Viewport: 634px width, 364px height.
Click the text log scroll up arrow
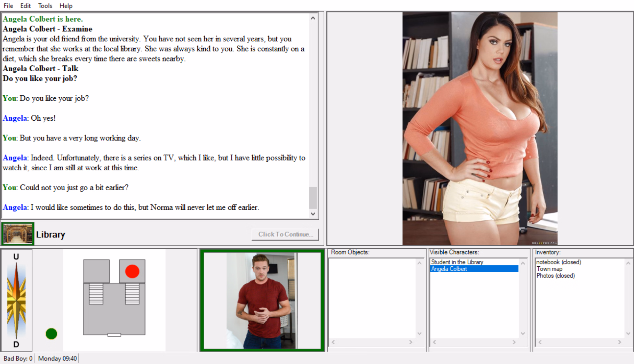pyautogui.click(x=313, y=18)
